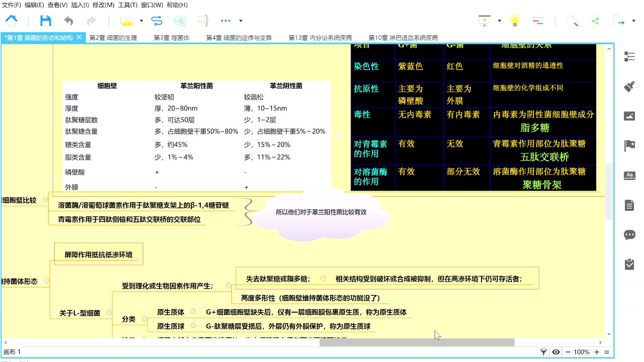The image size is (644, 362).
Task: Open the three-dot more insert options
Action: pos(225,21)
